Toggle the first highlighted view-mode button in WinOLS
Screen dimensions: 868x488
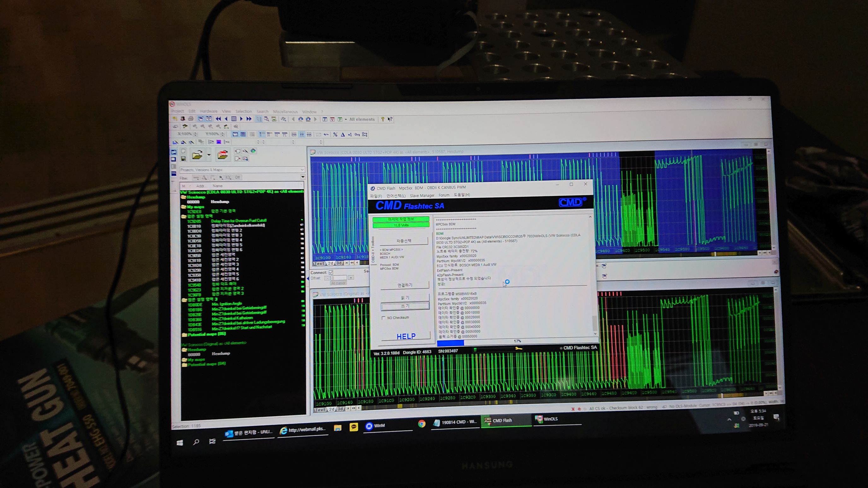click(x=235, y=134)
